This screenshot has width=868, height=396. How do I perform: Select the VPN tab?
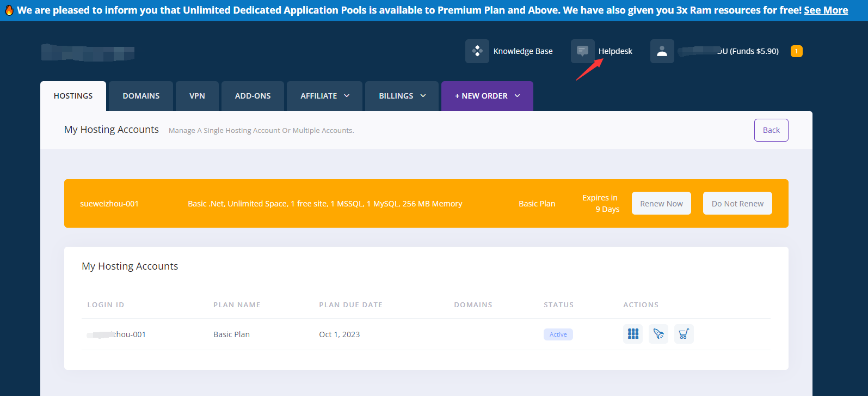pyautogui.click(x=197, y=96)
